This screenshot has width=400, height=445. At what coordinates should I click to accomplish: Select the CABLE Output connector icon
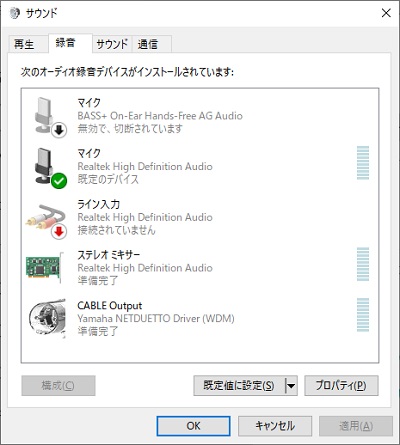point(47,318)
